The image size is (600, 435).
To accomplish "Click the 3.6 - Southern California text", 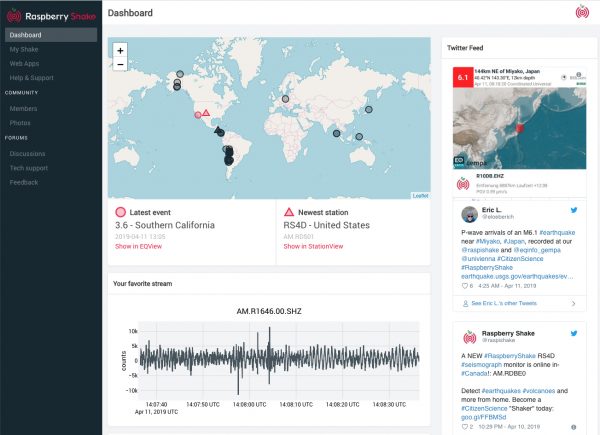I will coord(165,225).
